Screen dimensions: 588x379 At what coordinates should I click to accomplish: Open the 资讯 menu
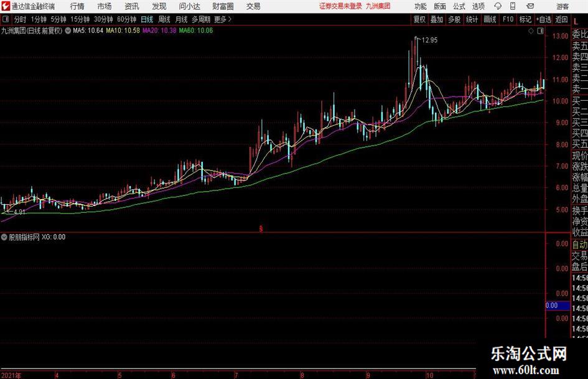(x=132, y=6)
